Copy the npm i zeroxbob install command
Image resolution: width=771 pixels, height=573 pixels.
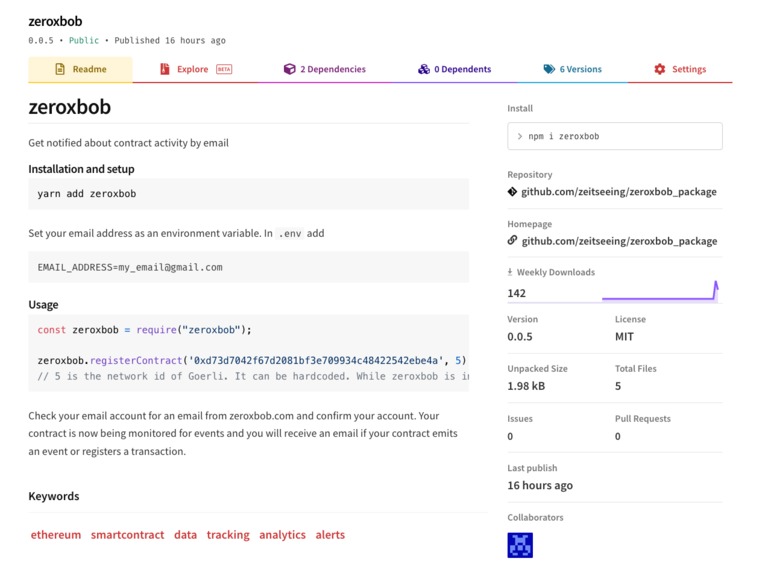615,136
